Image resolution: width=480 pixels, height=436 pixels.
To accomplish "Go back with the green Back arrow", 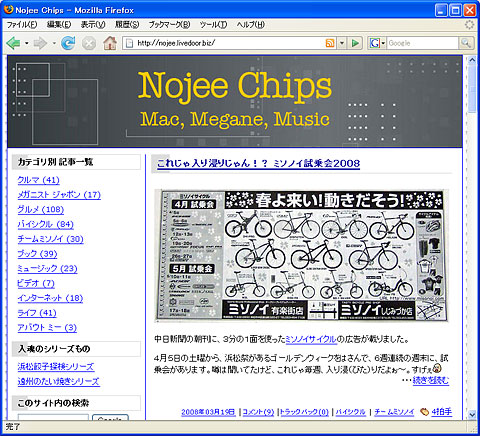I will click(x=13, y=43).
